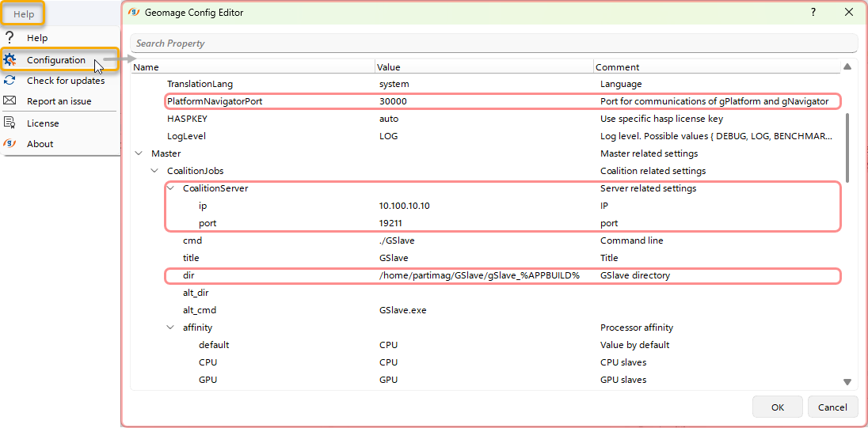Select the port property row
Viewport: 868px width, 428px height.
(486, 223)
